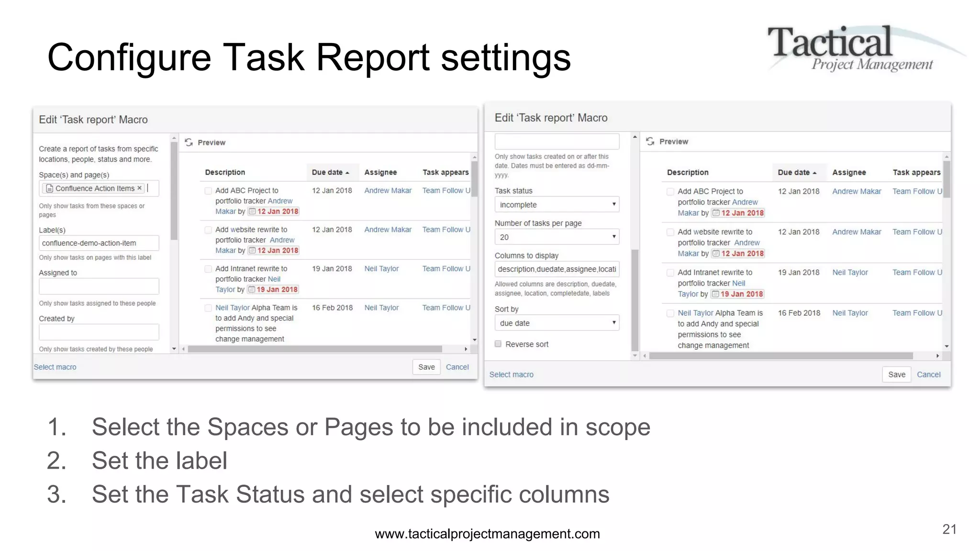
Task: Check the 'Add Intranet rewrite' task in left preview
Action: 208,269
